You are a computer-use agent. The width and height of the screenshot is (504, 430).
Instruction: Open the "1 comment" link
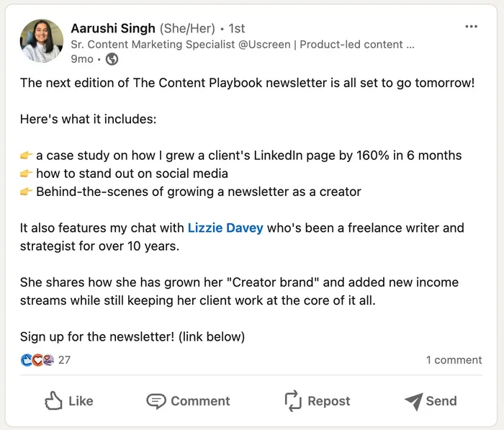[454, 360]
